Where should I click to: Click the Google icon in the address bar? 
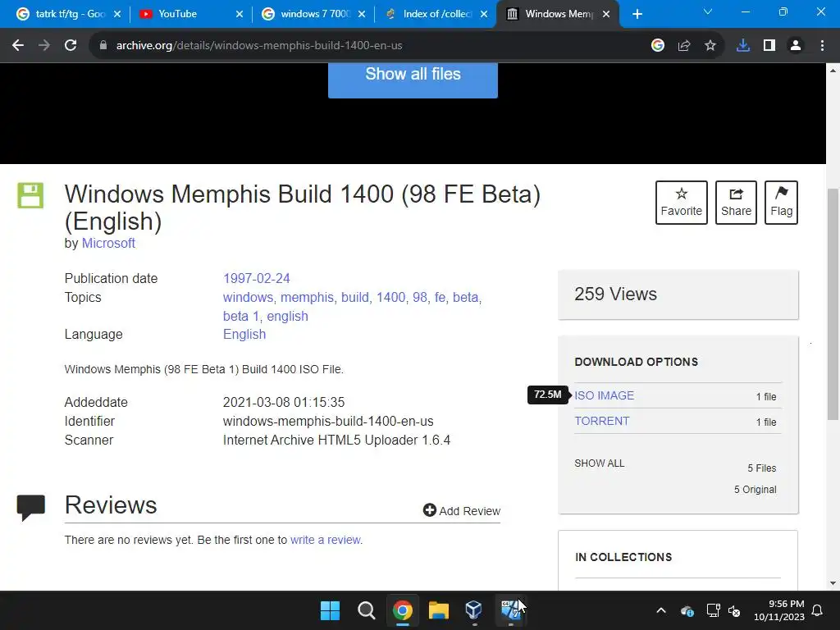click(658, 46)
